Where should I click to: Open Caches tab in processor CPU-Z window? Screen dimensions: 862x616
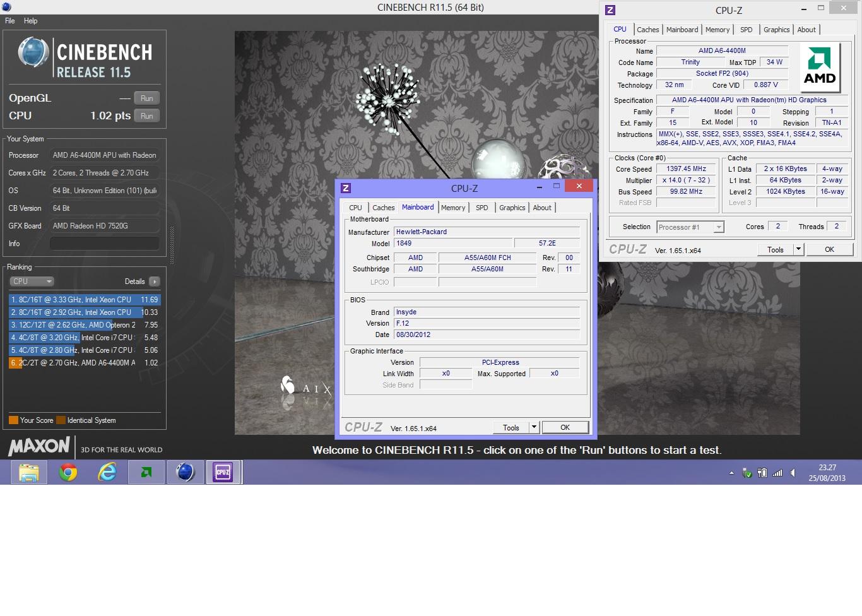click(x=647, y=30)
